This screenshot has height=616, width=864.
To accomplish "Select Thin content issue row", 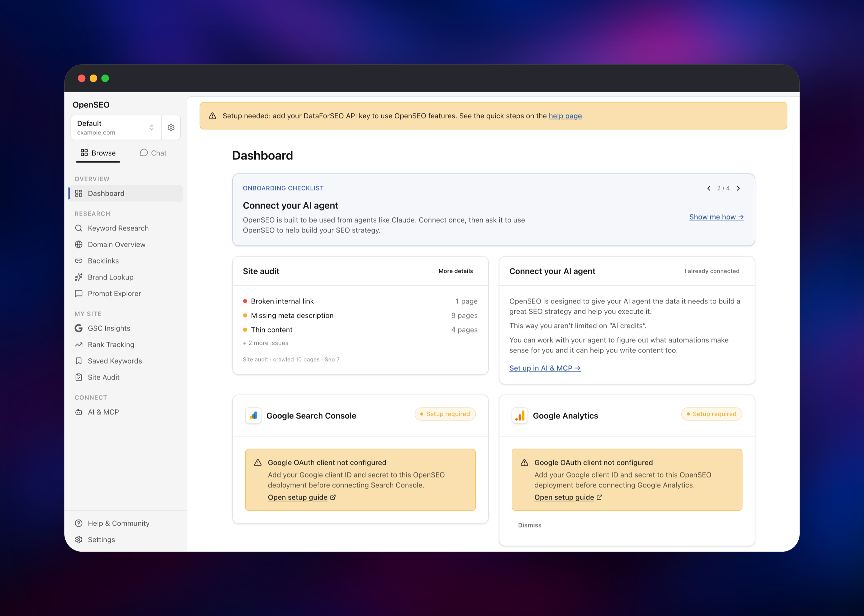I will pyautogui.click(x=360, y=330).
